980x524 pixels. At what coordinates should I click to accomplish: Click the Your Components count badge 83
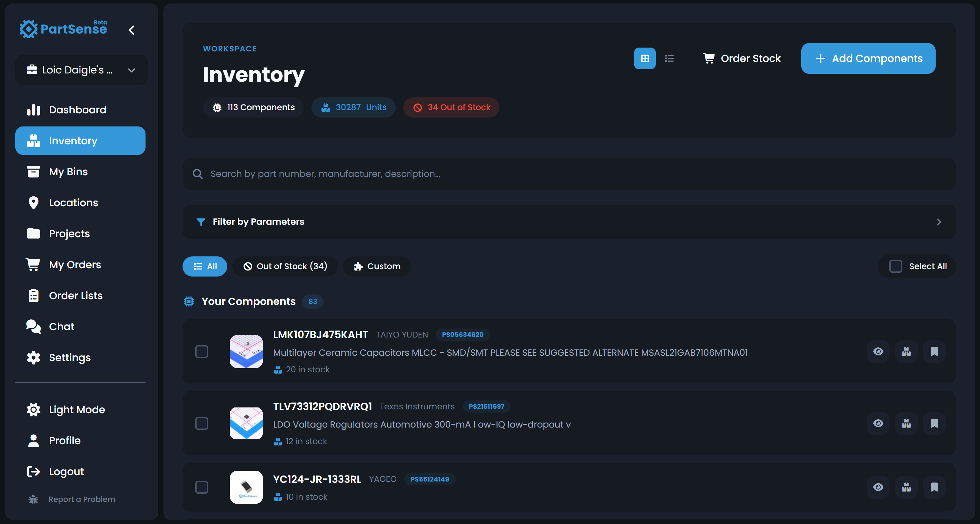click(313, 301)
